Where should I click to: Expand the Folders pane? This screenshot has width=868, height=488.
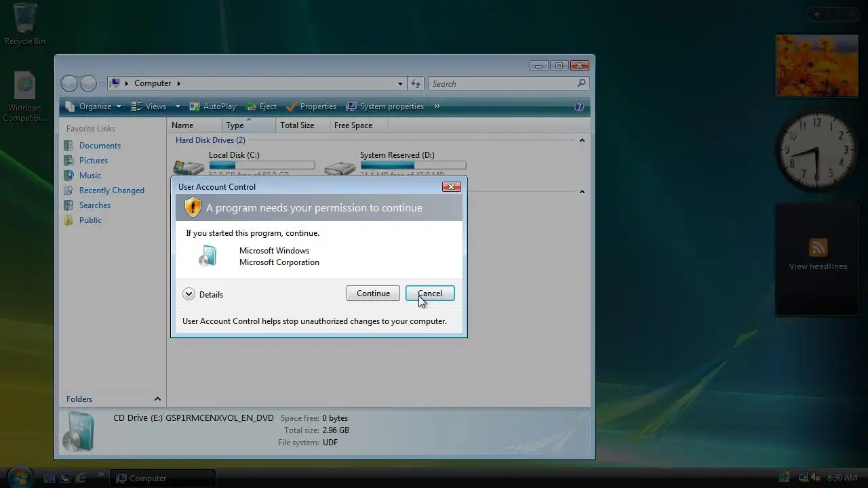coord(157,399)
